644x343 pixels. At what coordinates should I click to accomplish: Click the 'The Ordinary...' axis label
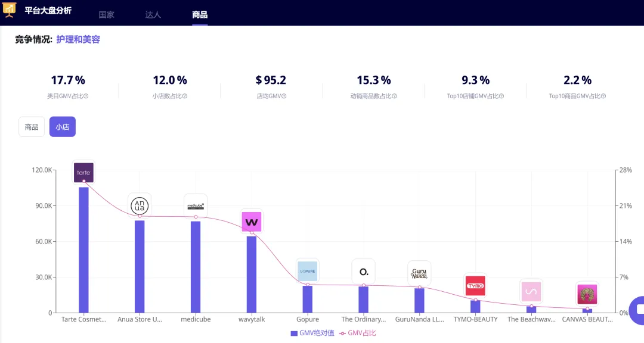(x=364, y=319)
